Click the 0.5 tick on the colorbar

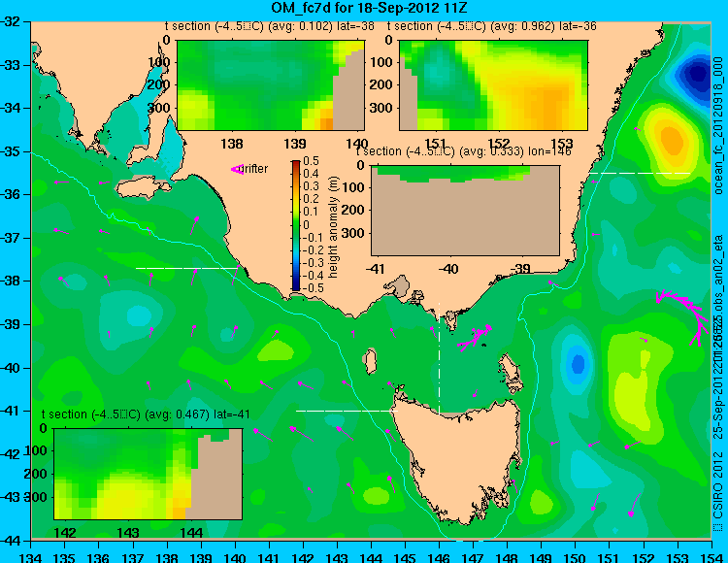(311, 161)
